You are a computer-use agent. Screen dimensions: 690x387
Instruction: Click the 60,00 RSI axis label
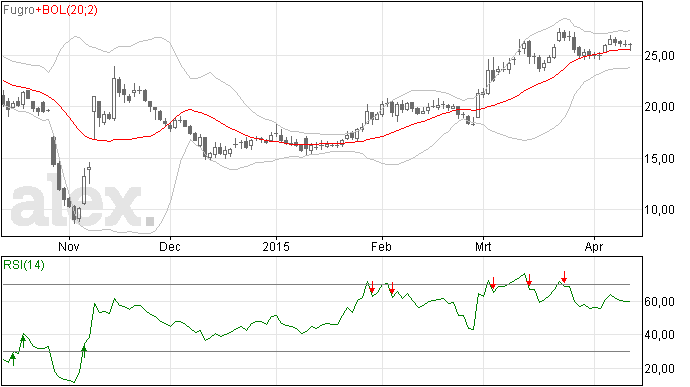tap(659, 302)
